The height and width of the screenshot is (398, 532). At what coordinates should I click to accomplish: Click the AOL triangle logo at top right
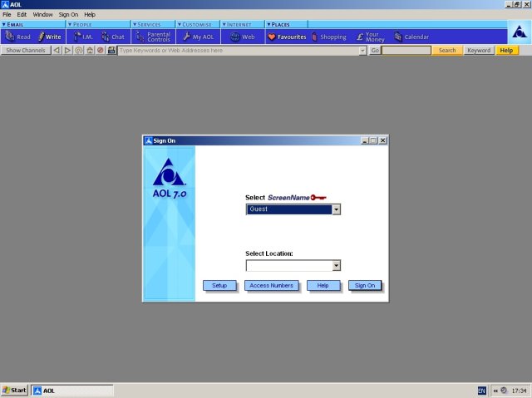point(519,32)
